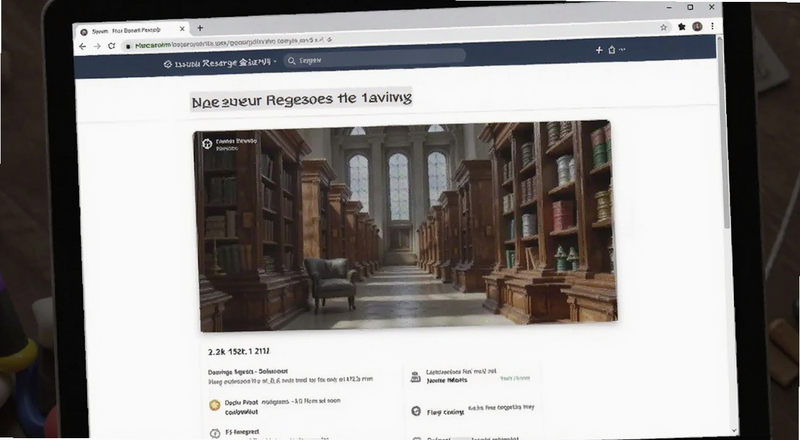
Task: Click the scrollbar down arrow at bottom right
Action: 735,432
